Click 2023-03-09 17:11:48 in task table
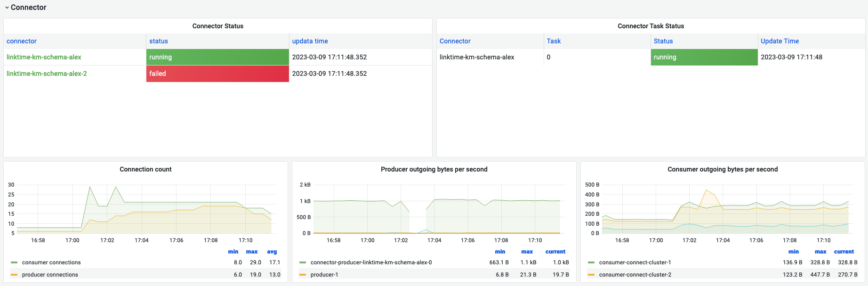The image size is (868, 286). coord(791,57)
